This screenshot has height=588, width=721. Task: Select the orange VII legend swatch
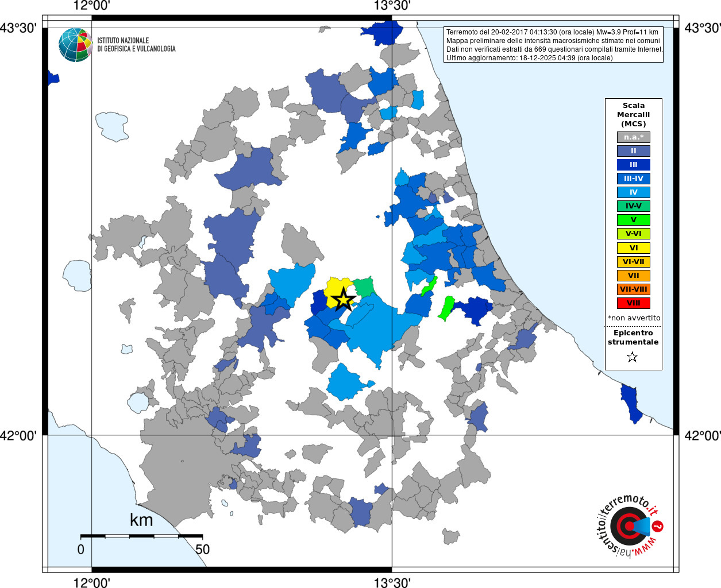(634, 276)
